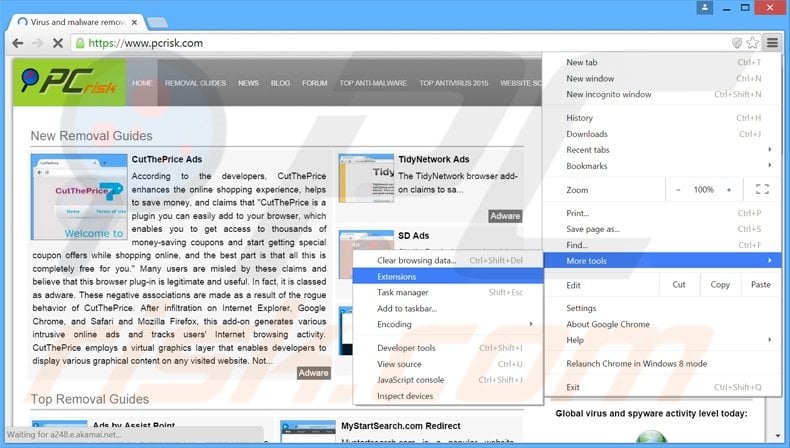Screen dimensions: 790x448
Task: Click the address bar URL field
Action: [403, 43]
